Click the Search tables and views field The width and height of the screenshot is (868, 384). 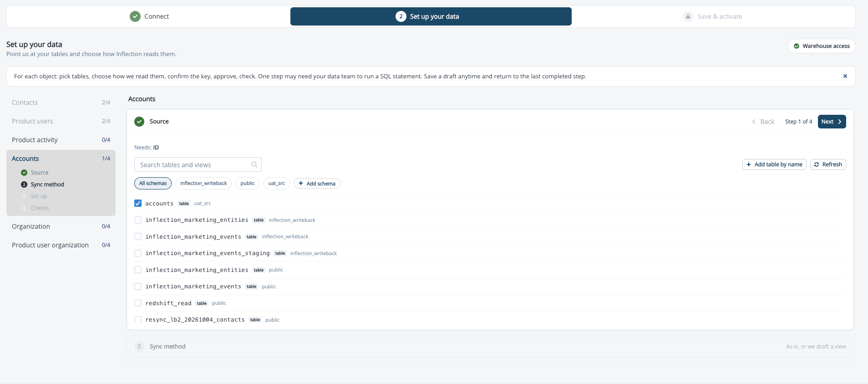click(198, 164)
